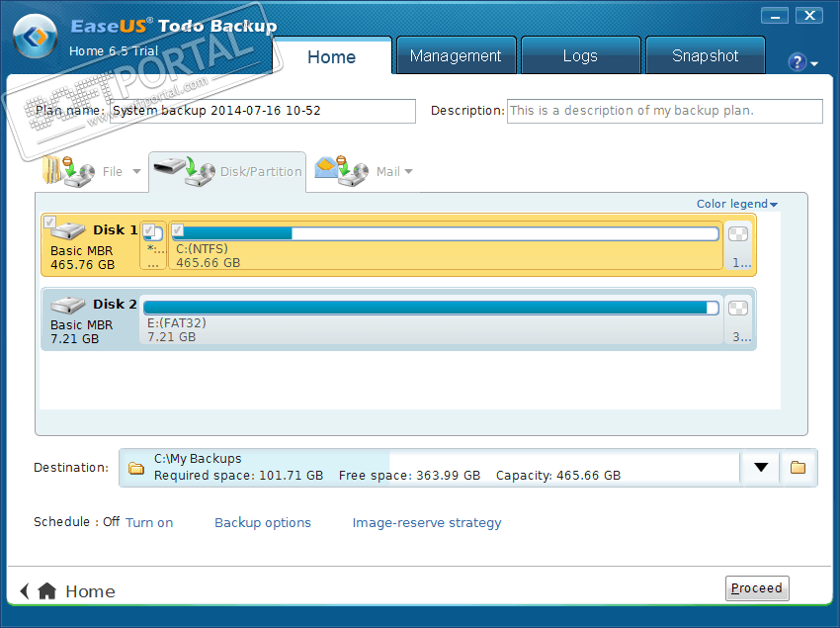Toggle the C:(NTFS) partition checkbox
Screen dimensions: 840x628
pos(178,230)
